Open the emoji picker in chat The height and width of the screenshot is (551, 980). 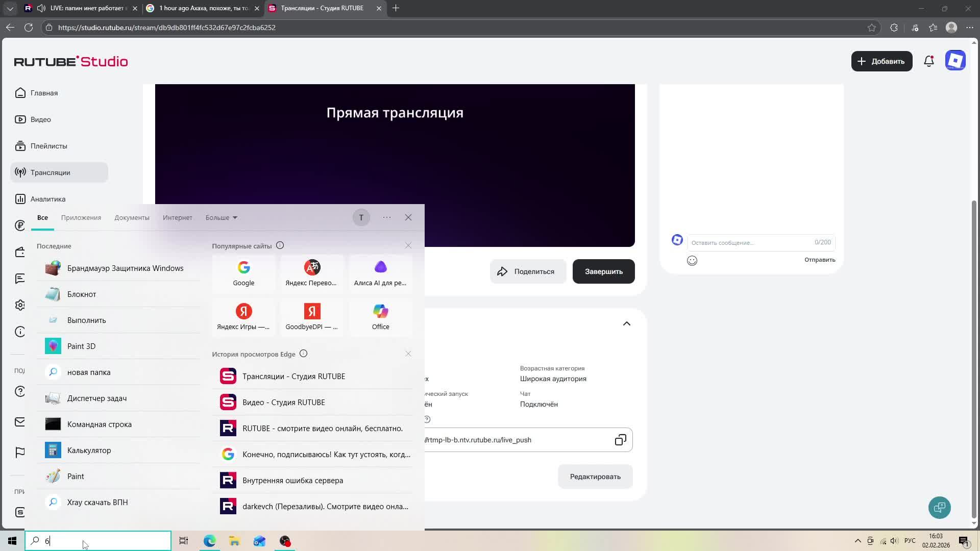point(692,261)
